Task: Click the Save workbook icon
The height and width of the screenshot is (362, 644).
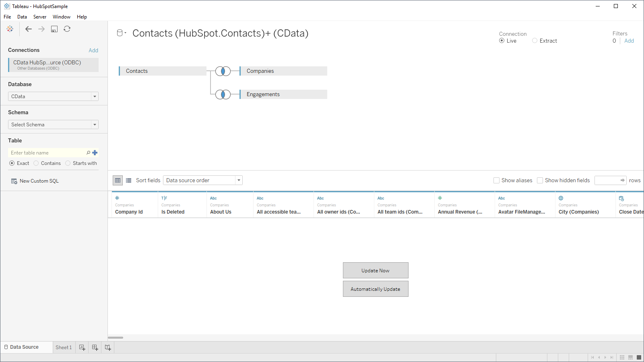Action: click(x=54, y=29)
